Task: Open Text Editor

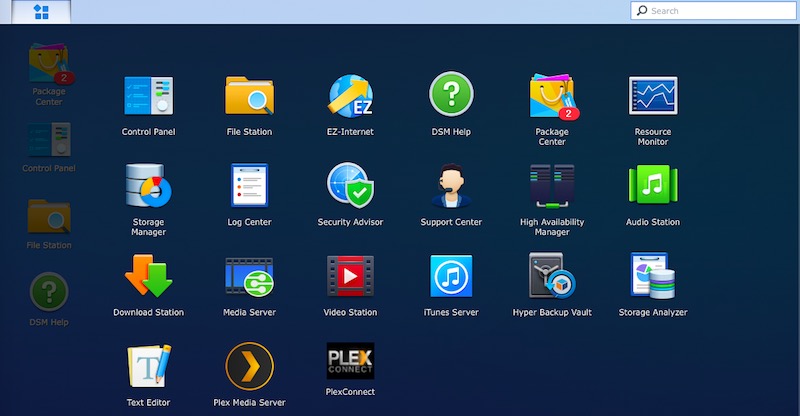Action: [x=148, y=366]
